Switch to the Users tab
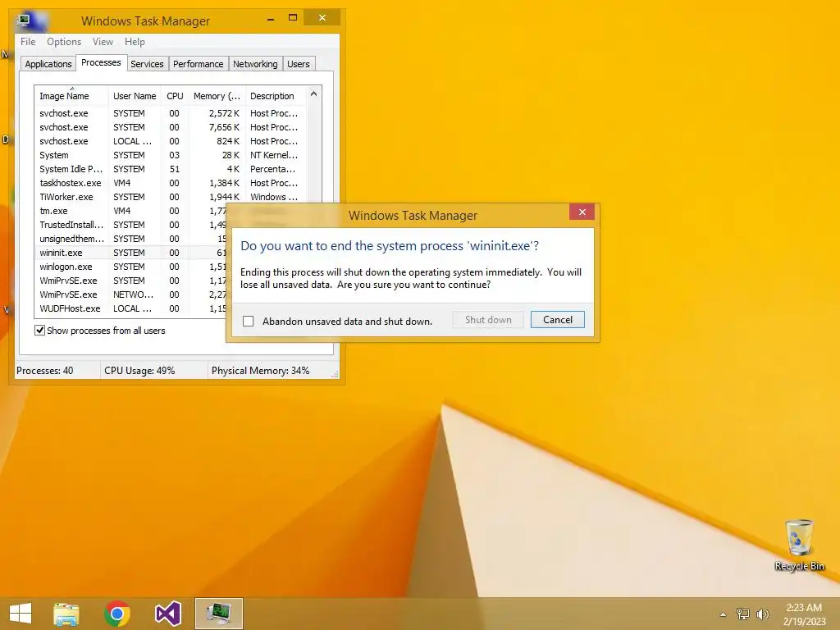The image size is (840, 630). [x=299, y=64]
